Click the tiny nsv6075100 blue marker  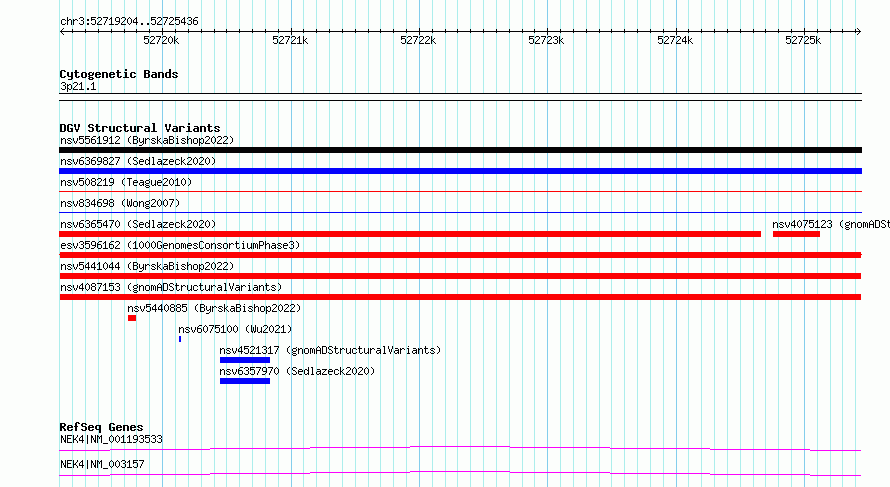point(180,339)
